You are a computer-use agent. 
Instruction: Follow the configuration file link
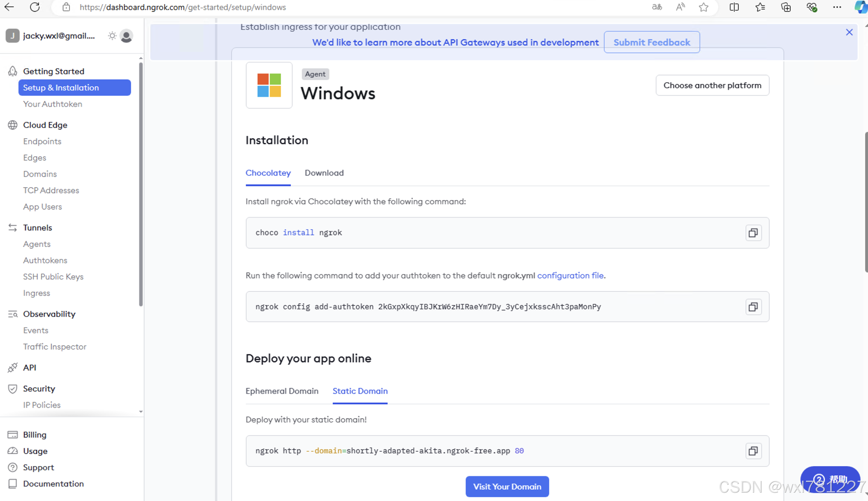pyautogui.click(x=570, y=275)
